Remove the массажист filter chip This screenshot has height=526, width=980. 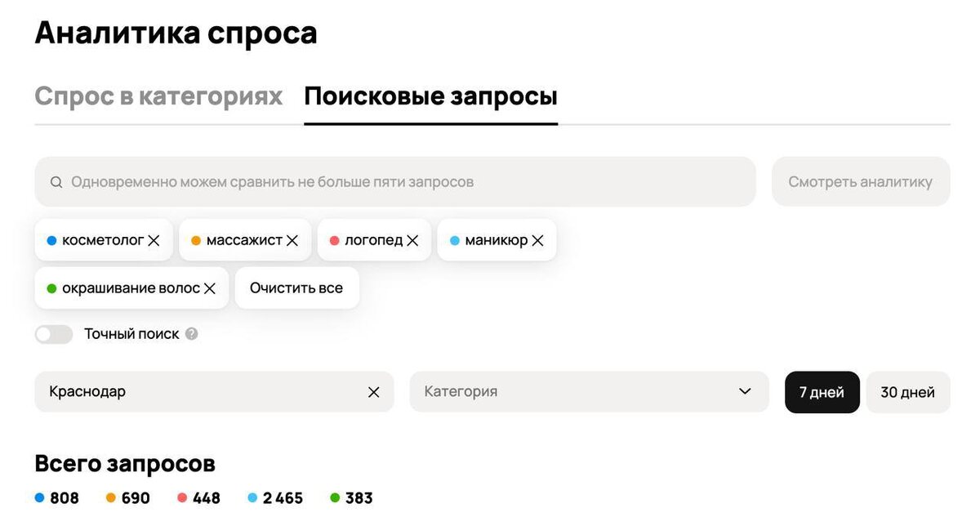coord(293,239)
